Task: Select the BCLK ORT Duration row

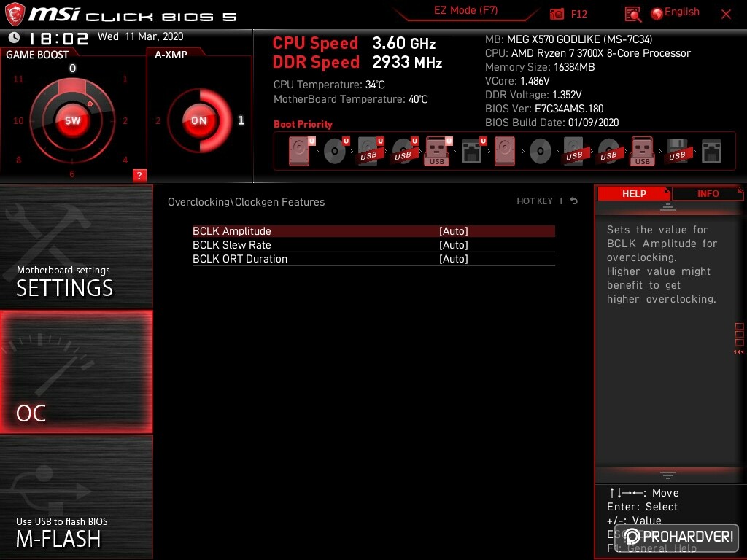Action: pyautogui.click(x=373, y=259)
